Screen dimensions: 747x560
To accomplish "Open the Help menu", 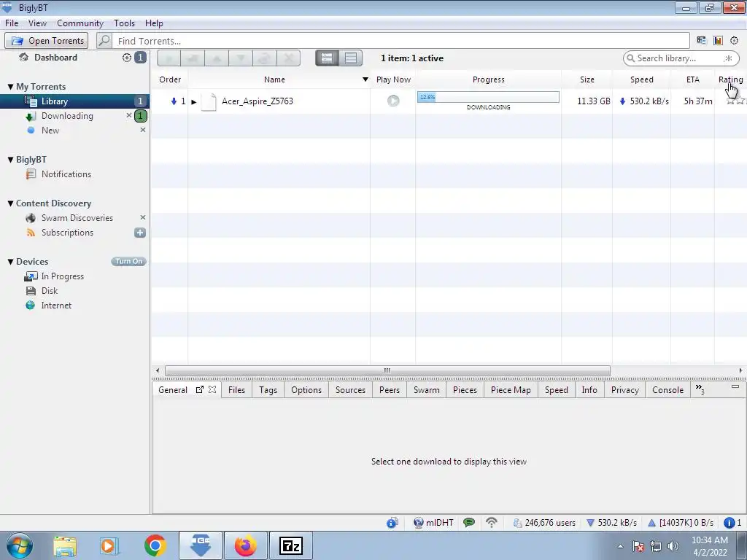I will [154, 23].
